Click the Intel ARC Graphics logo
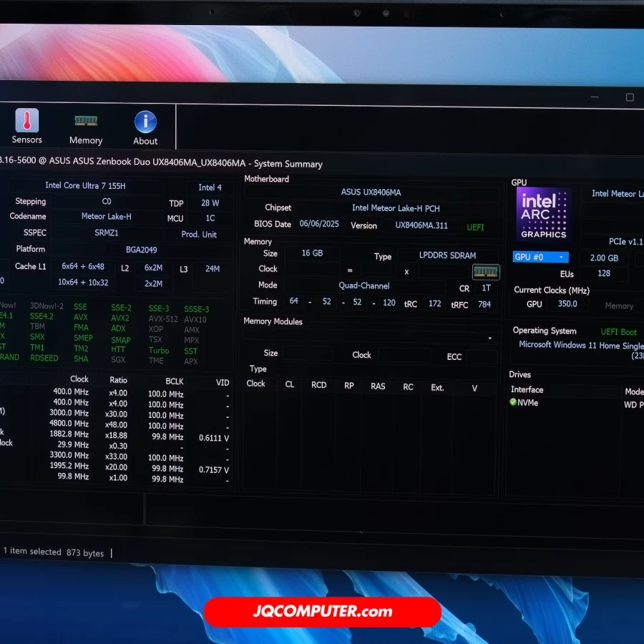The image size is (644, 644). tap(544, 213)
